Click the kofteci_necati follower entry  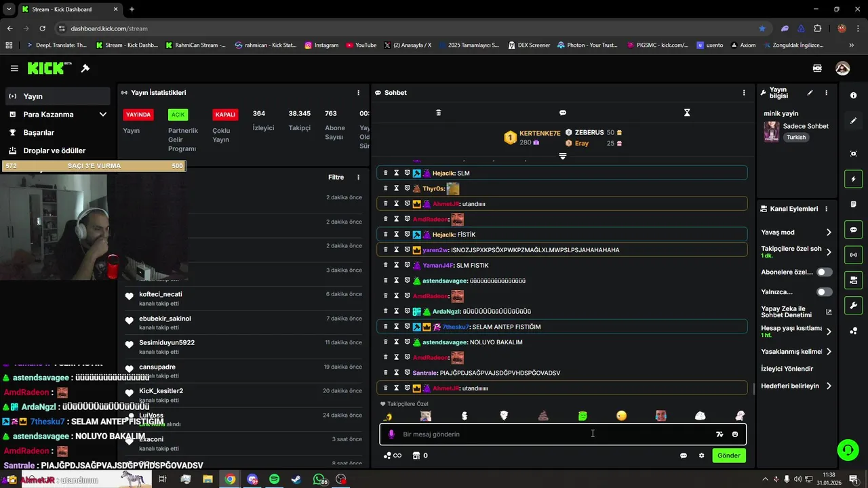click(244, 298)
